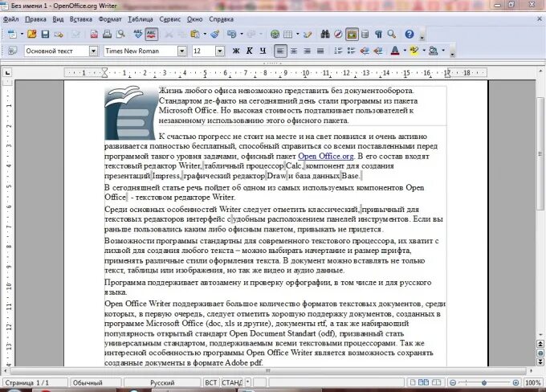Image resolution: width=546 pixels, height=392 pixels.
Task: Click the zoom slider handle in status bar
Action: pyautogui.click(x=484, y=382)
